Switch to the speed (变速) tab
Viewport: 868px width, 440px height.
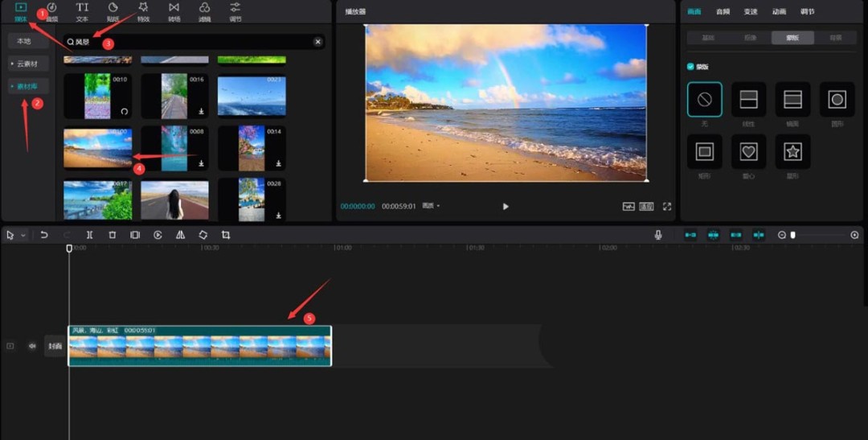pyautogui.click(x=750, y=11)
